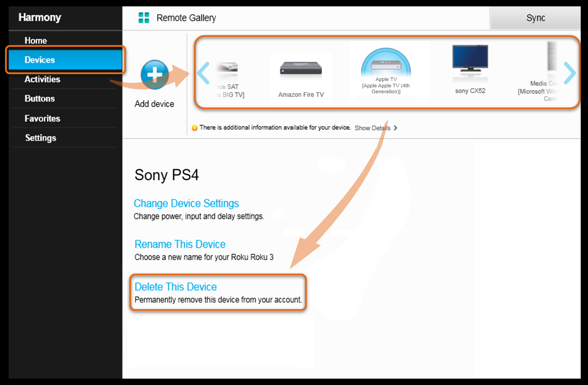Open Settings from the sidebar
Screen dimensions: 588x385
[40, 138]
